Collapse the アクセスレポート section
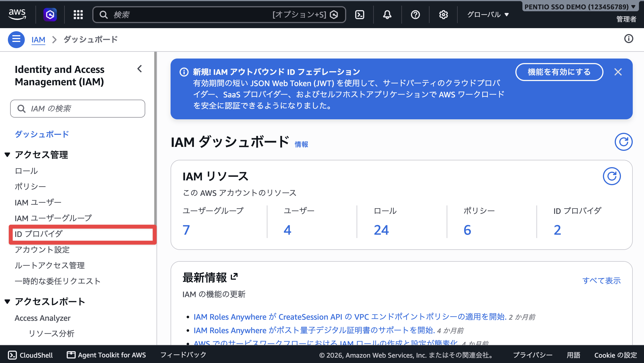 8,302
